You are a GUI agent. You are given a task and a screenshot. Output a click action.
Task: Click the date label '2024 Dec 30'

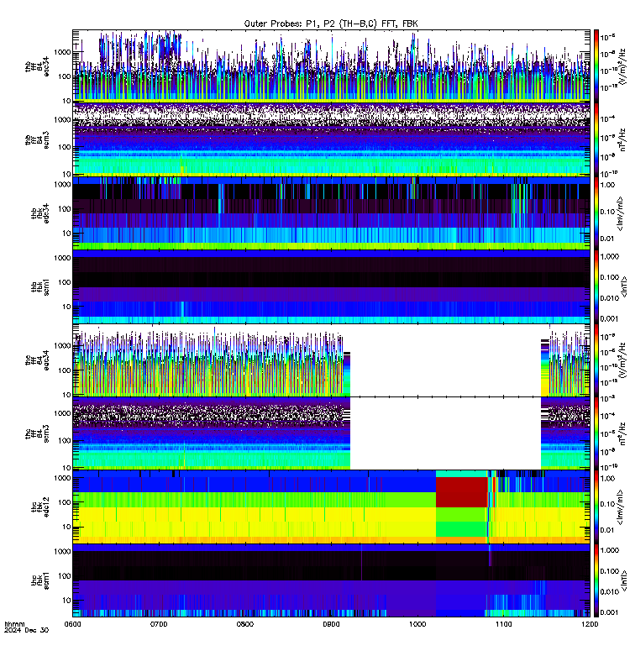(x=27, y=630)
